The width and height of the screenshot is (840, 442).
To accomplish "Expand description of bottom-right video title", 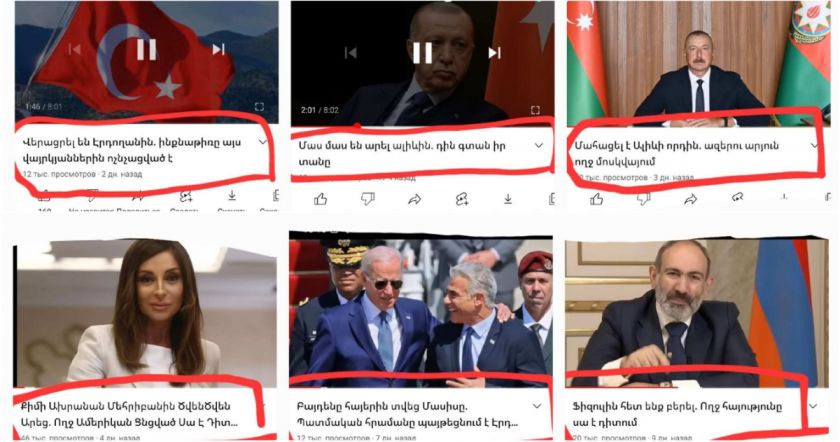I will point(813,406).
